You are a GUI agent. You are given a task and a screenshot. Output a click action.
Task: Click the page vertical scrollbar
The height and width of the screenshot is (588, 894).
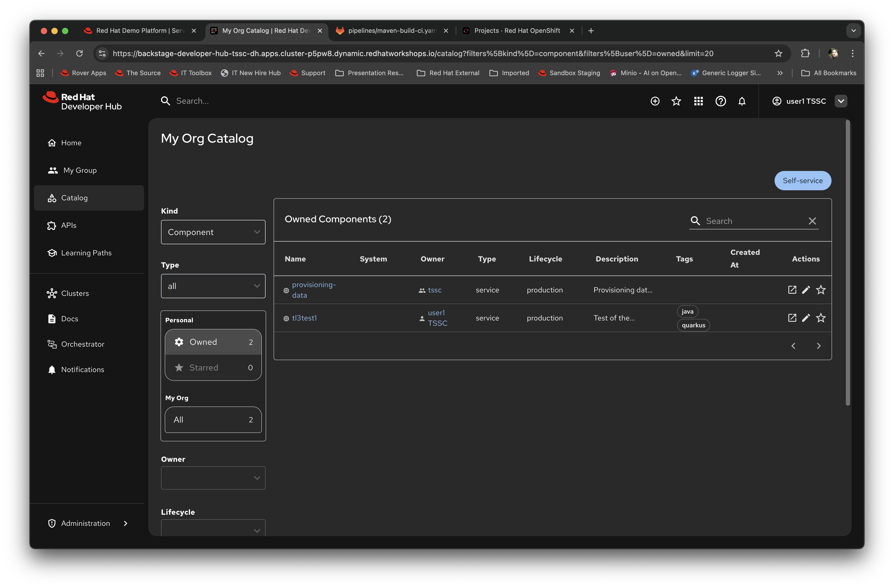(848, 263)
